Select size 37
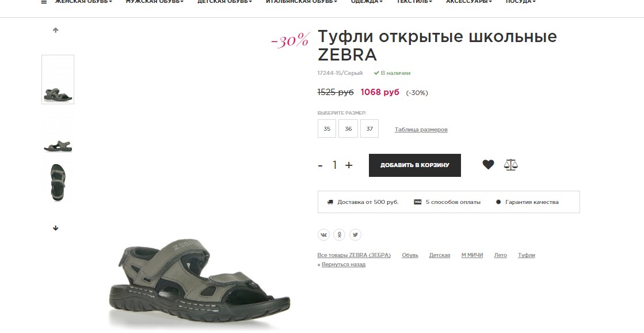The height and width of the screenshot is (333, 644). (x=369, y=128)
